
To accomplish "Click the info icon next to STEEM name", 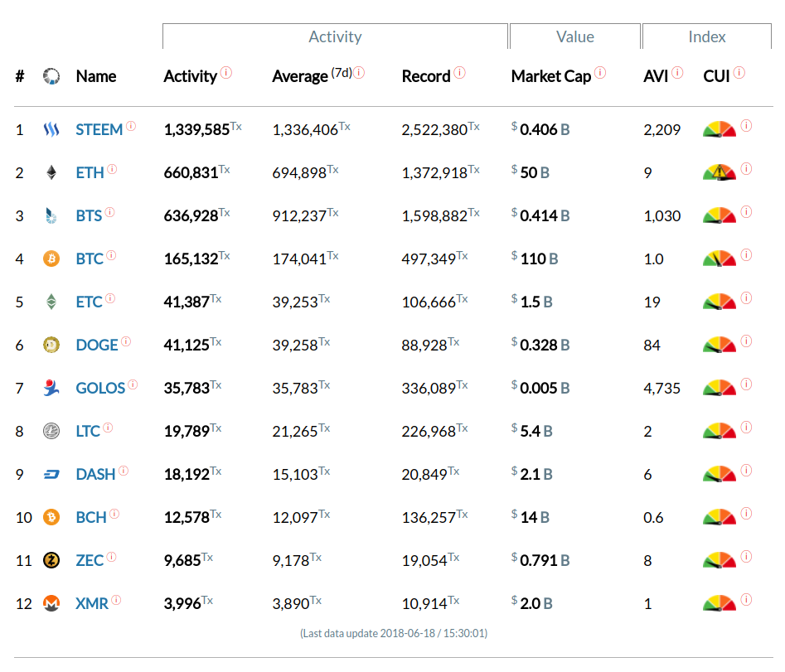I will click(x=131, y=126).
